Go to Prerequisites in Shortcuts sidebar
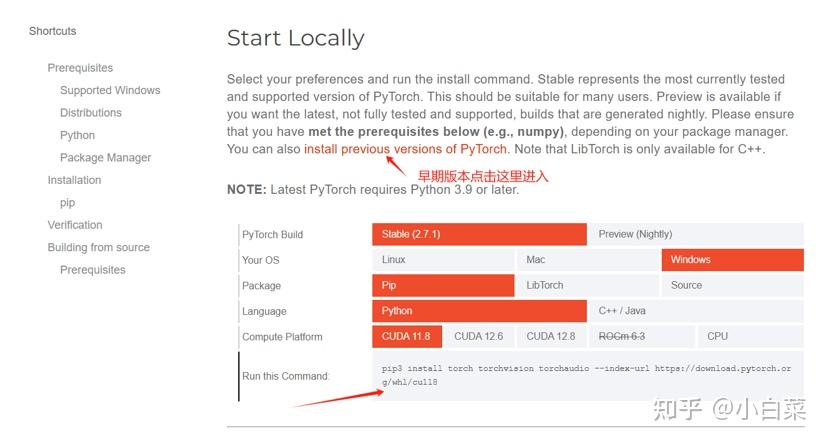This screenshot has height=442, width=827. (x=80, y=68)
